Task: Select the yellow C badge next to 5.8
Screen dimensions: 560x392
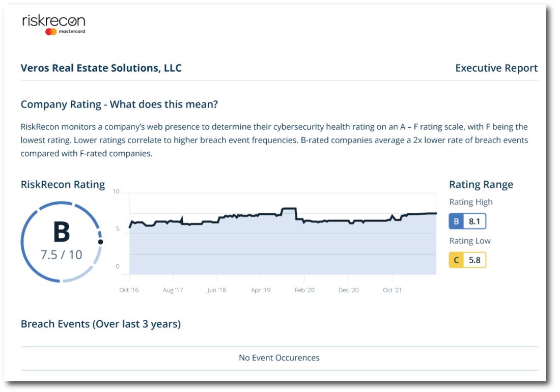Action: [x=457, y=260]
